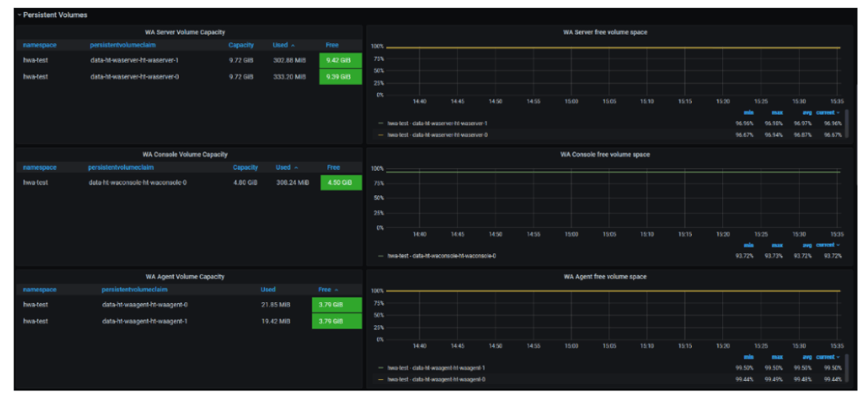
Task: Sort WA Server table by Capacity column
Action: 240,45
